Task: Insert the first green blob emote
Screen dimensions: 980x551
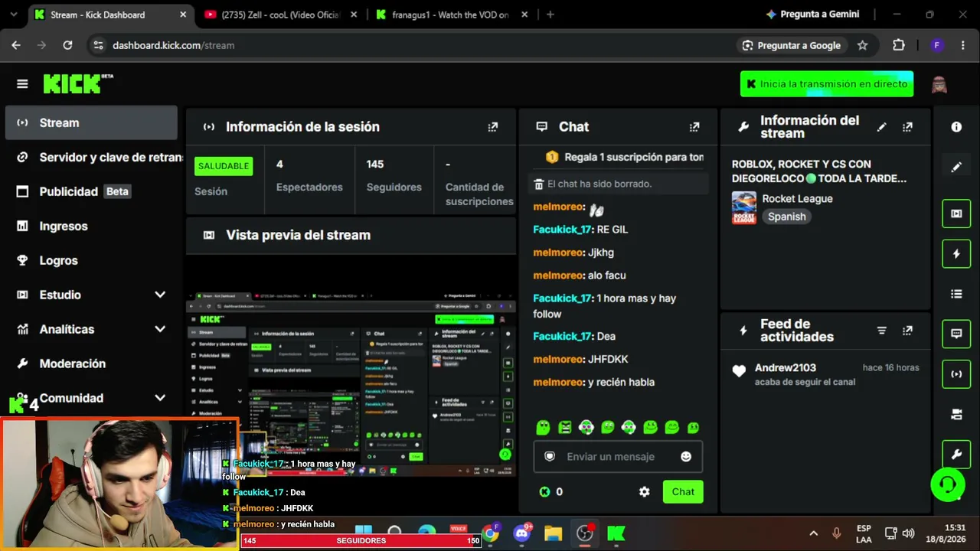Action: pyautogui.click(x=543, y=427)
